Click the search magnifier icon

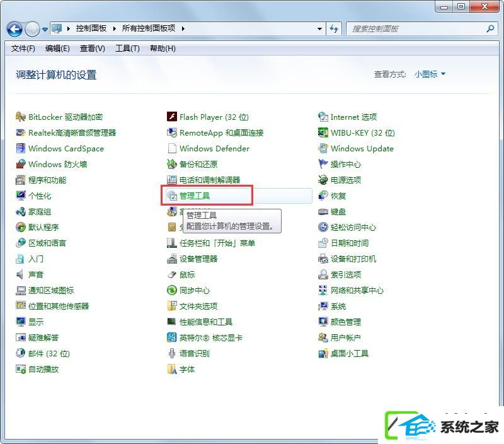pyautogui.click(x=490, y=28)
